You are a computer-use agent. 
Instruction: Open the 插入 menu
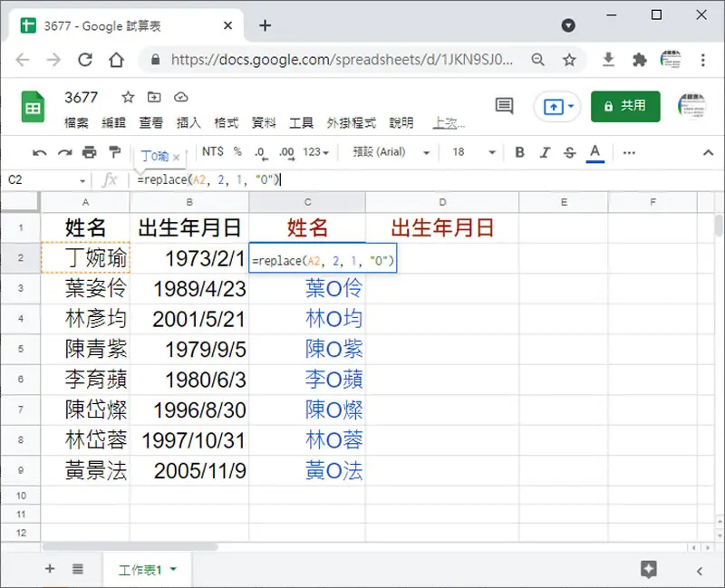pos(188,123)
